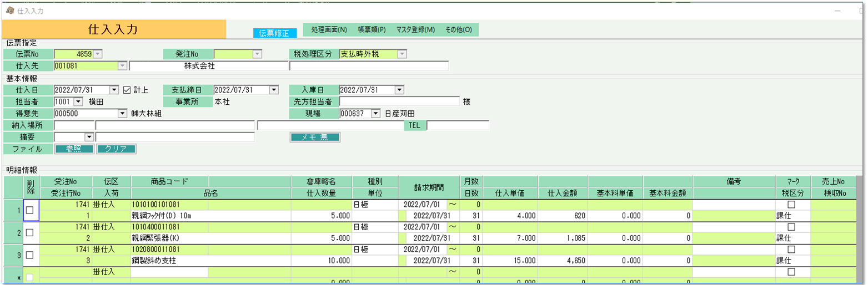Select product code 1010400011081 cell
The width and height of the screenshot is (868, 285).
point(169,227)
